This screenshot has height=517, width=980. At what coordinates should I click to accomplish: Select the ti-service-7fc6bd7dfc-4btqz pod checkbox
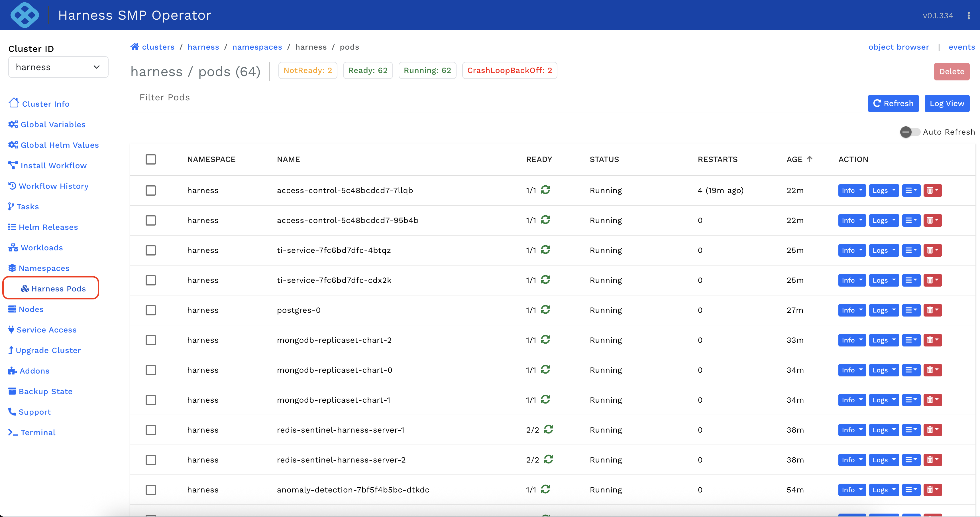(x=151, y=250)
